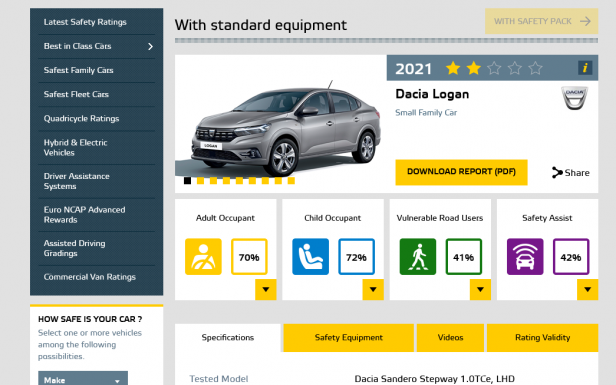Switch to the Safety Equipment tab
This screenshot has width=616, height=385.
[348, 337]
